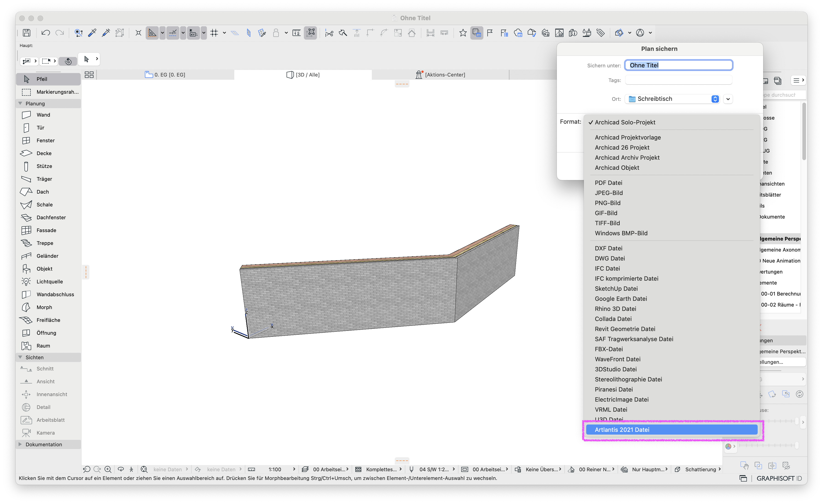Open the Nur Hauptm... renovation filter dropdown

pos(644,469)
